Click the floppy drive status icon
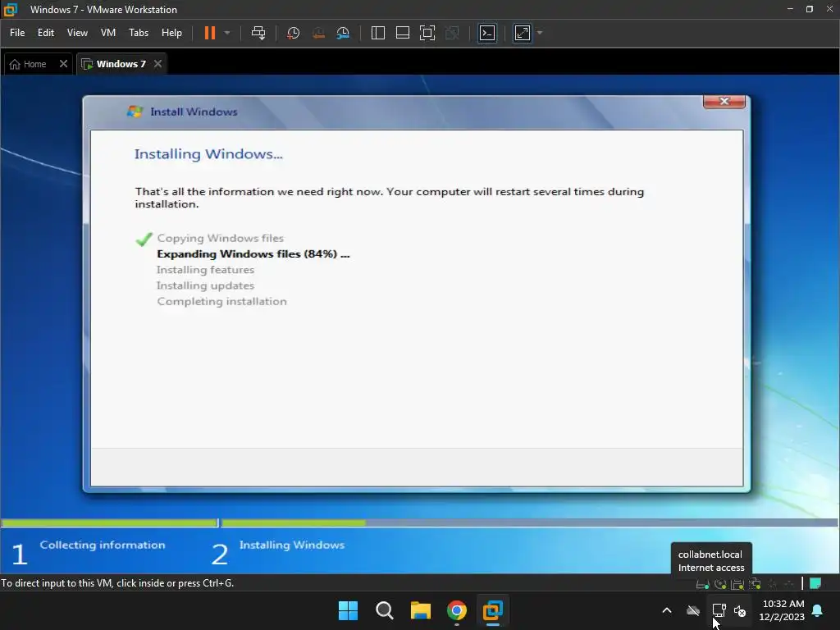Screen dimensions: 840x630 (x=737, y=584)
